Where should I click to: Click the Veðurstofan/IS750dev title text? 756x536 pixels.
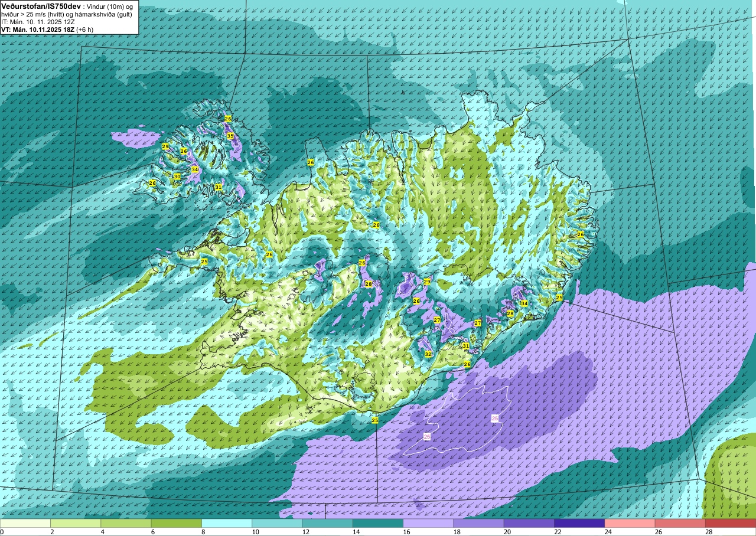click(x=41, y=6)
